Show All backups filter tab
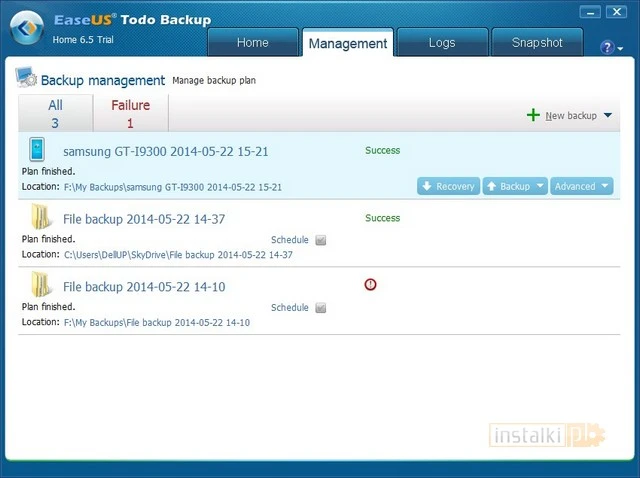The width and height of the screenshot is (640, 478). pyautogui.click(x=56, y=113)
